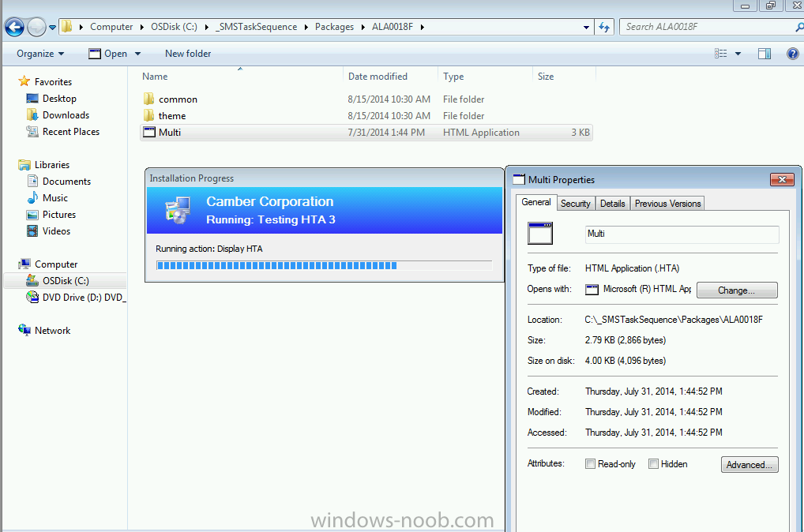Close the Multi Properties dialog
Viewport: 804px width, 532px height.
pyautogui.click(x=782, y=179)
